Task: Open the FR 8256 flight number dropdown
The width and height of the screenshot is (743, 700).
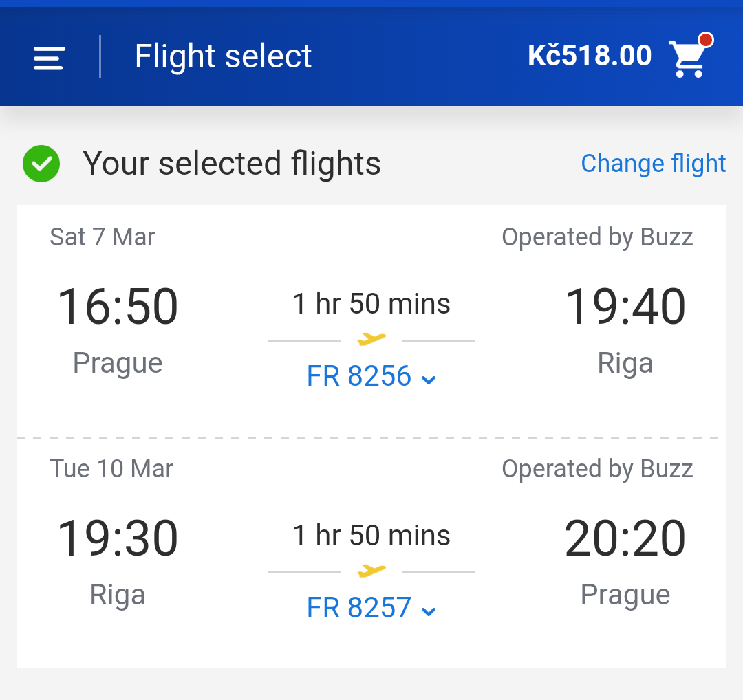Action: (371, 376)
